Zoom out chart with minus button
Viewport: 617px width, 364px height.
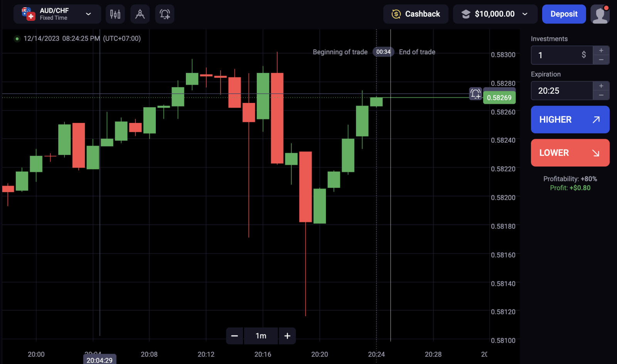(234, 336)
